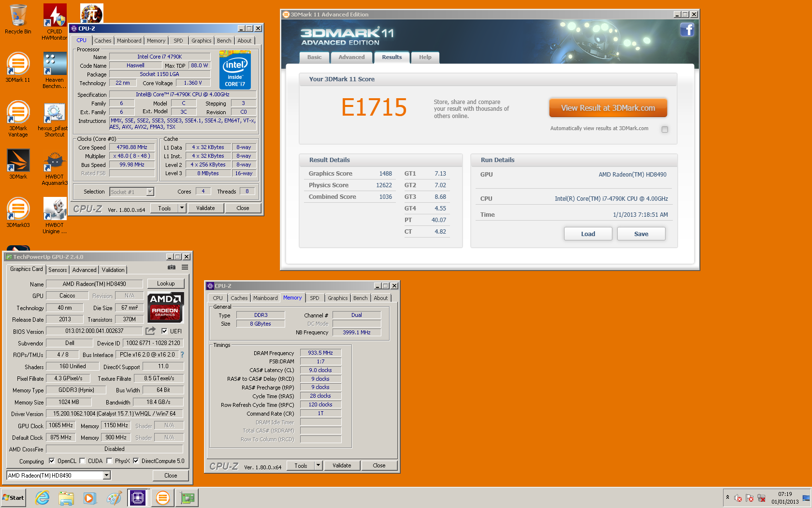The width and height of the screenshot is (812, 508).
Task: Switch to 3DMark 11 taskbar icon
Action: (162, 497)
